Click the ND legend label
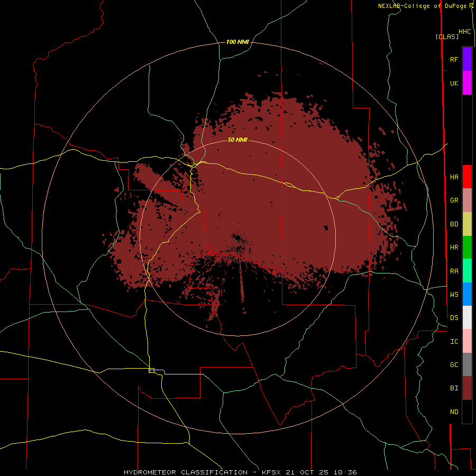Image resolution: width=476 pixels, height=476 pixels. 454,412
